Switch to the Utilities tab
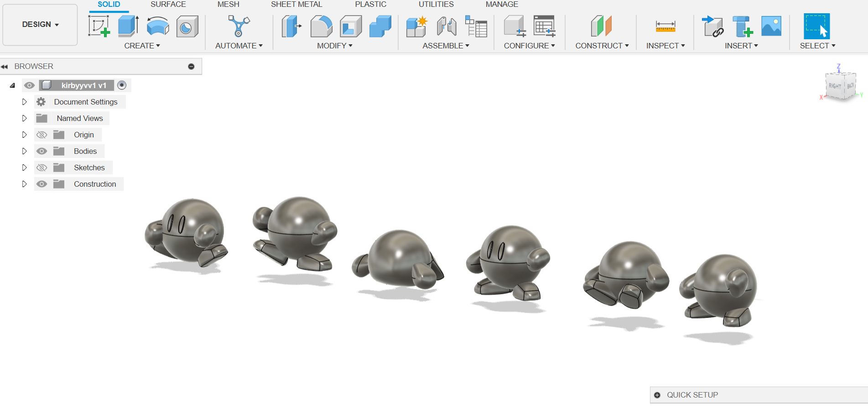 (x=437, y=5)
